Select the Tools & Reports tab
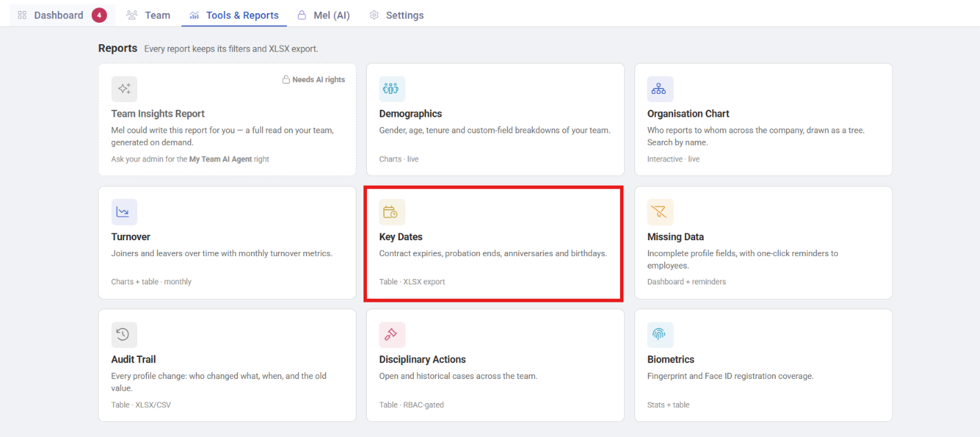Viewport: 980px width, 437px height. pos(234,15)
